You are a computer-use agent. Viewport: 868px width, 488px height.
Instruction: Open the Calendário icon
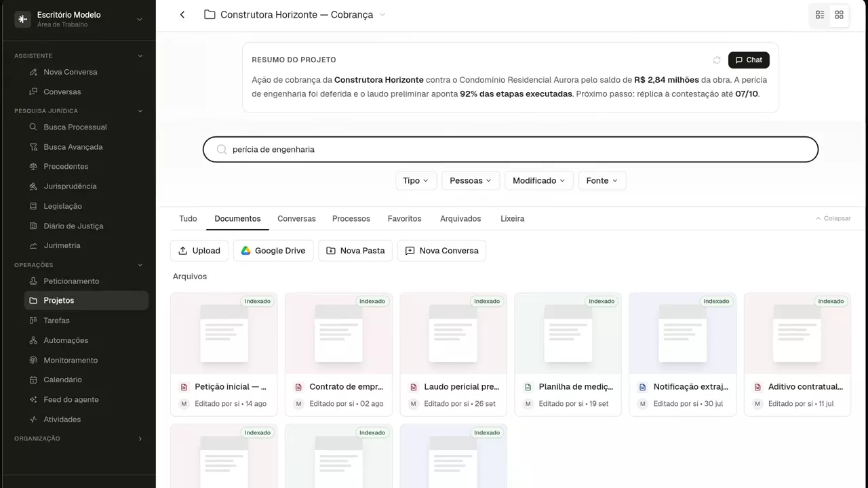tap(33, 380)
